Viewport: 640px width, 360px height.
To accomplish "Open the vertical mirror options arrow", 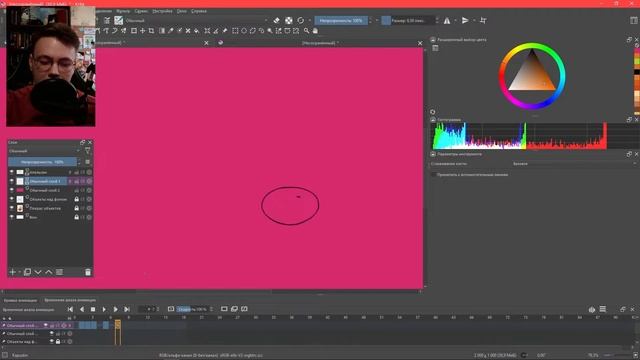I will [474, 20].
